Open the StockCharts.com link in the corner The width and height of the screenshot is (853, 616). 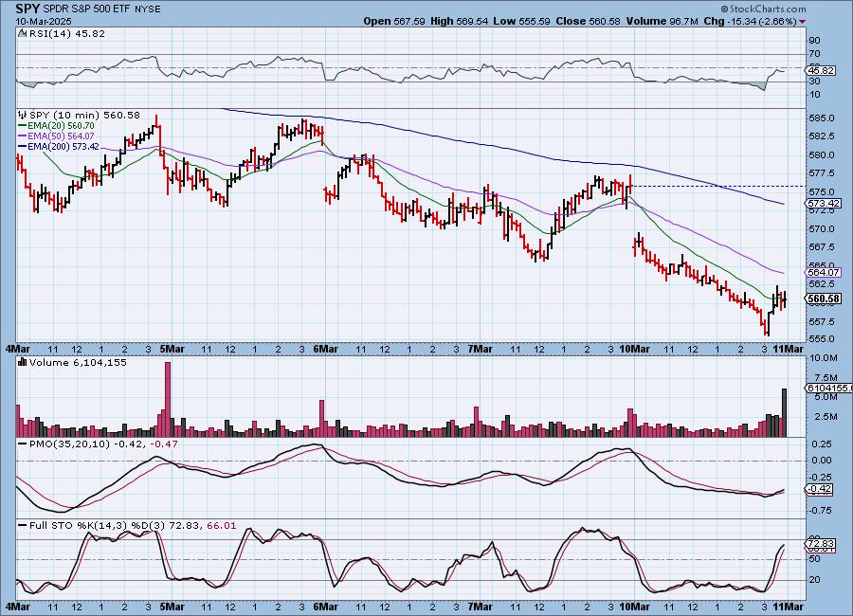tap(763, 9)
